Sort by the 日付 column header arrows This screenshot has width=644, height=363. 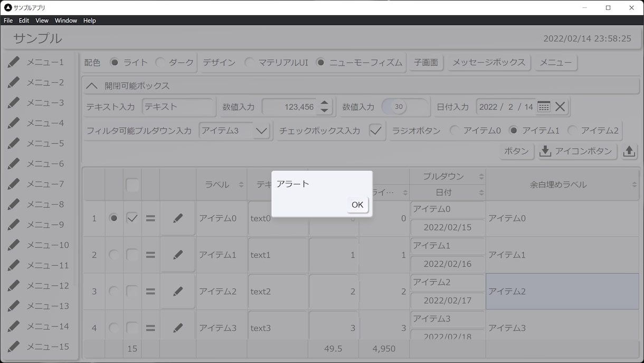481,192
